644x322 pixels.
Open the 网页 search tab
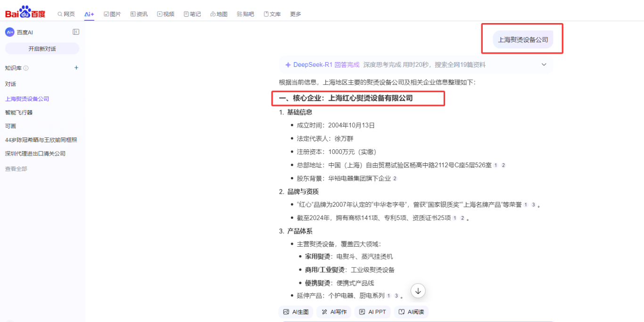click(66, 14)
